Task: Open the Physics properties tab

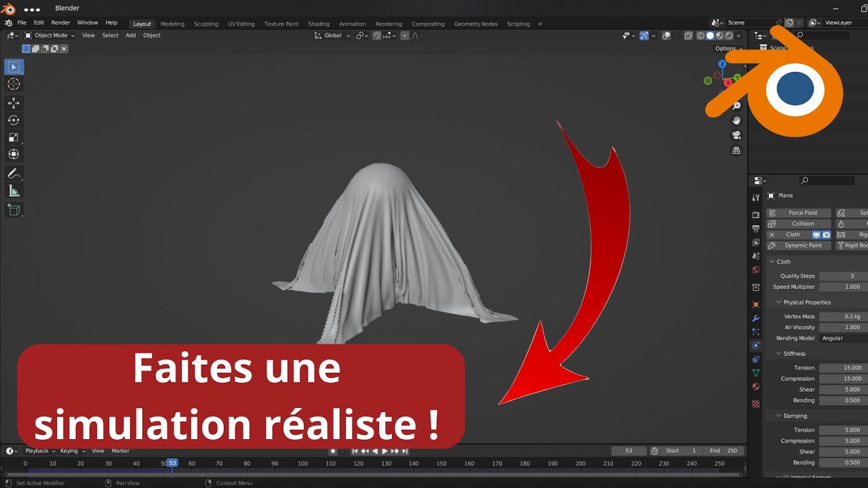Action: coord(756,346)
